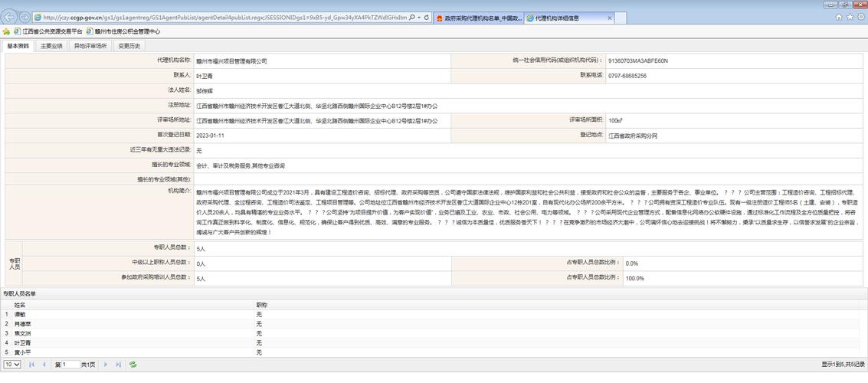Open the browser home icon

point(839,17)
